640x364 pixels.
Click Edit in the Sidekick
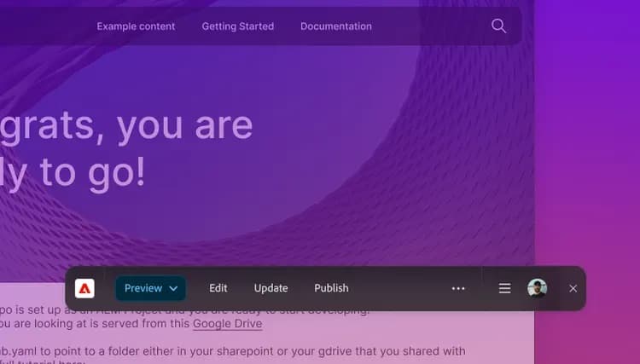[x=218, y=288]
